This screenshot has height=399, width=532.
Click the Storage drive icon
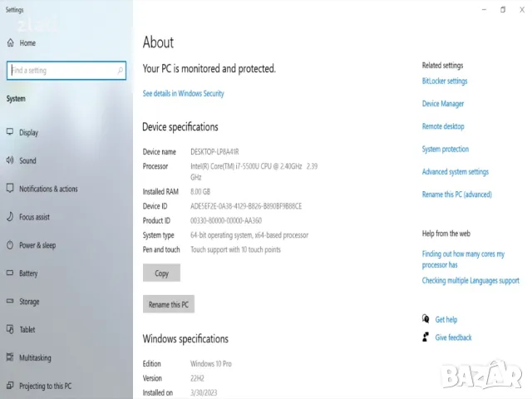coord(10,301)
